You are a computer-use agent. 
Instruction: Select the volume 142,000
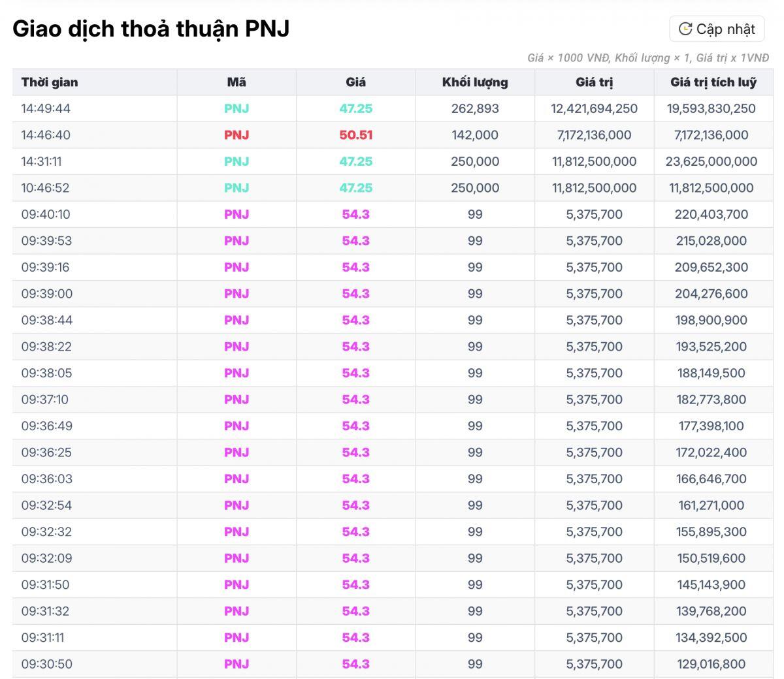[475, 135]
